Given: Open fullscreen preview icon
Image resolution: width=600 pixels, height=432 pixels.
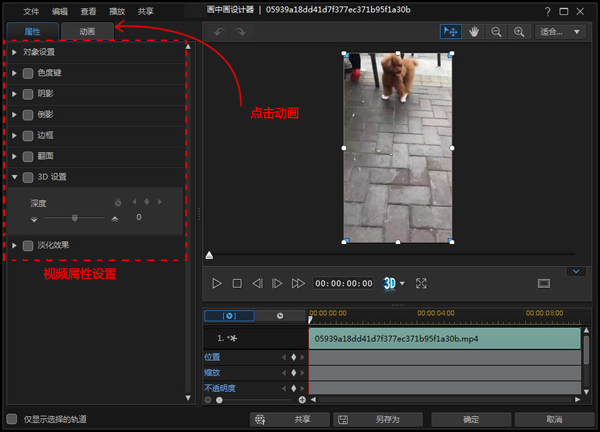Looking at the screenshot, I should pos(421,284).
